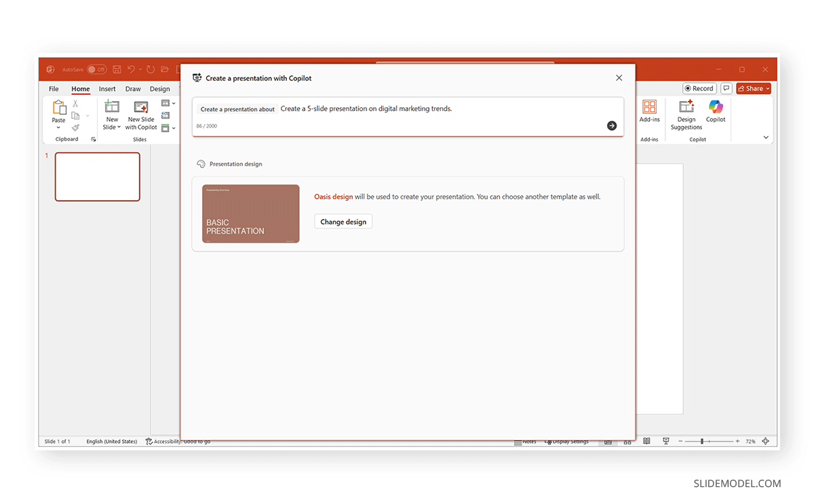The image size is (814, 504).
Task: Submit the prompt with the arrow button
Action: (x=612, y=125)
